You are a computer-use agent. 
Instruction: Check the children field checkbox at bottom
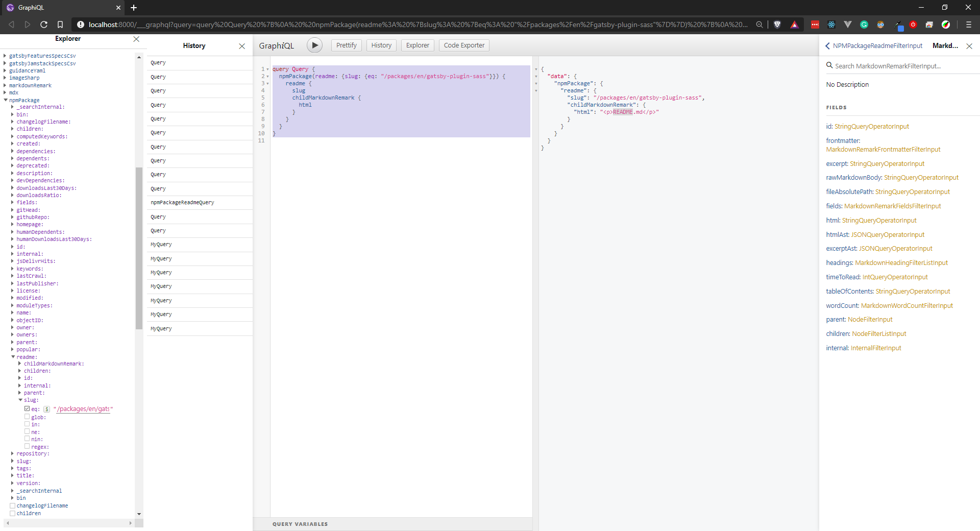tap(13, 513)
